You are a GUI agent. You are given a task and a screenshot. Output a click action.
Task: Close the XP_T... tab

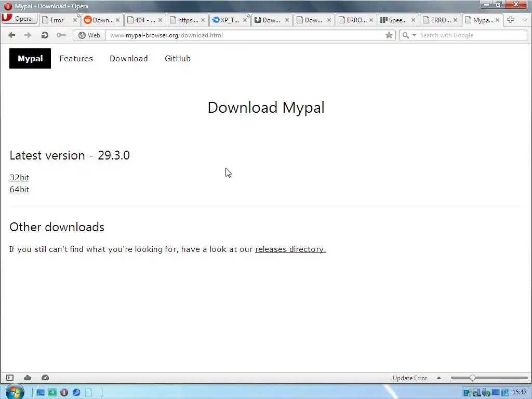coord(245,20)
